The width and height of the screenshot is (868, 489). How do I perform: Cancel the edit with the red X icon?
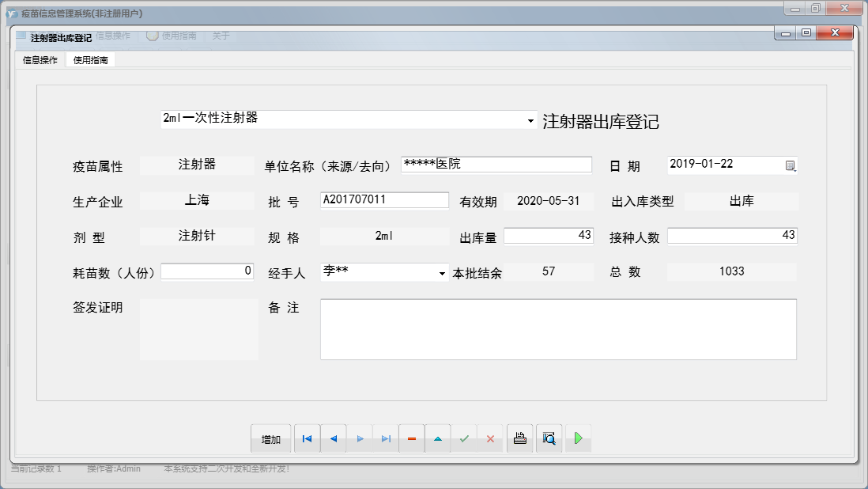coord(490,439)
